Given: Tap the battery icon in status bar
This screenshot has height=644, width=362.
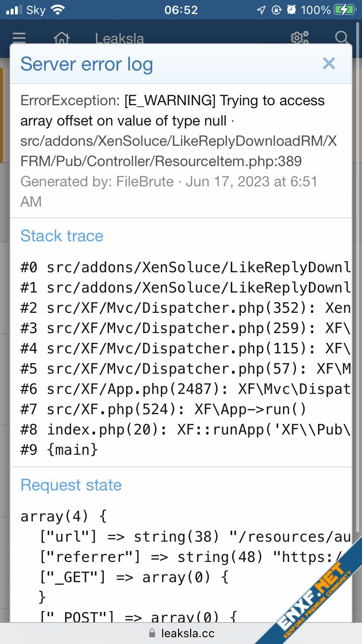Looking at the screenshot, I should coord(346,10).
